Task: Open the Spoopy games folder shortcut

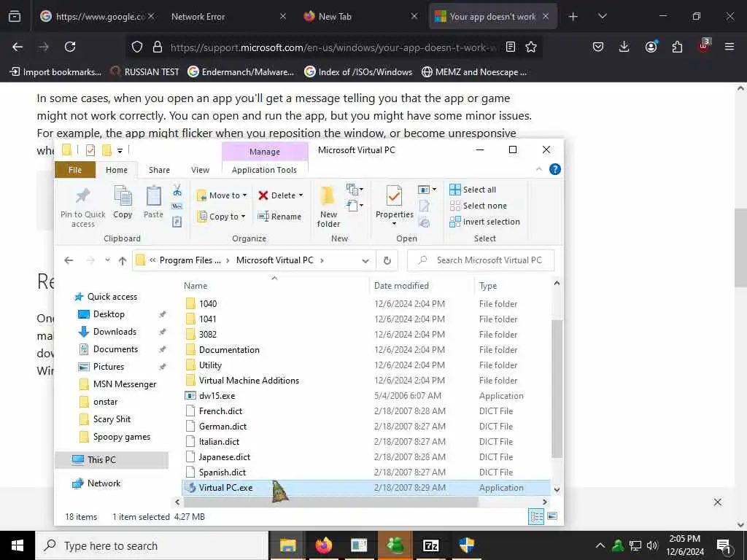Action: [122, 437]
